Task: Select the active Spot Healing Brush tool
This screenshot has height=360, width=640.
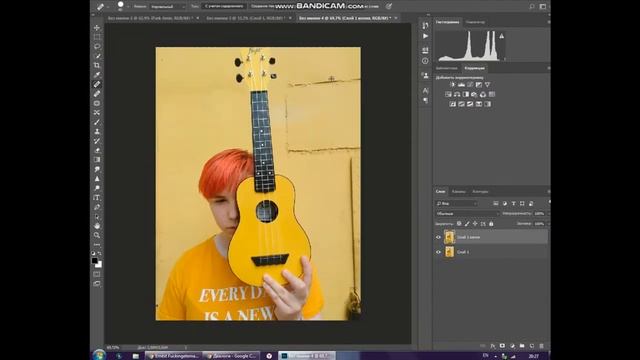Action: pos(97,84)
